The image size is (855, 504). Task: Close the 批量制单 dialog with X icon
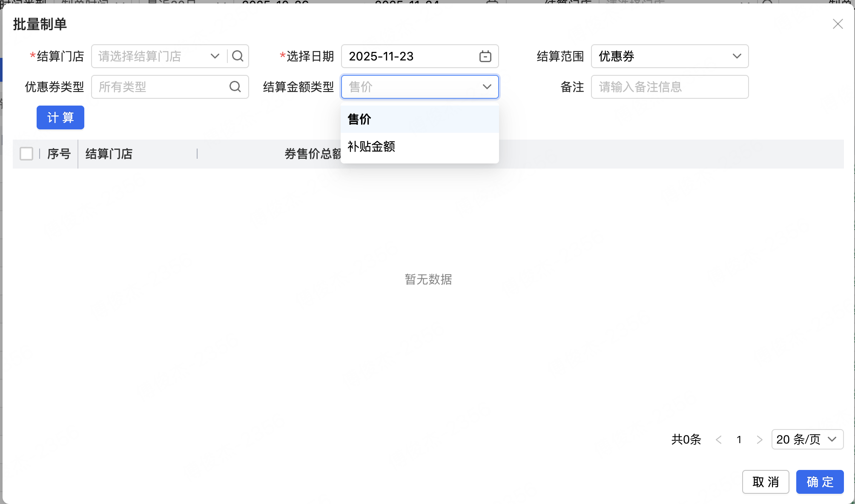(x=838, y=24)
